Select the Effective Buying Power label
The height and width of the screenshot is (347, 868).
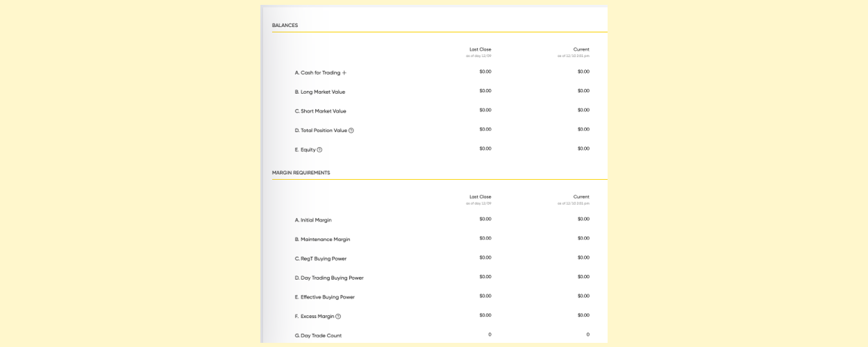click(x=324, y=297)
